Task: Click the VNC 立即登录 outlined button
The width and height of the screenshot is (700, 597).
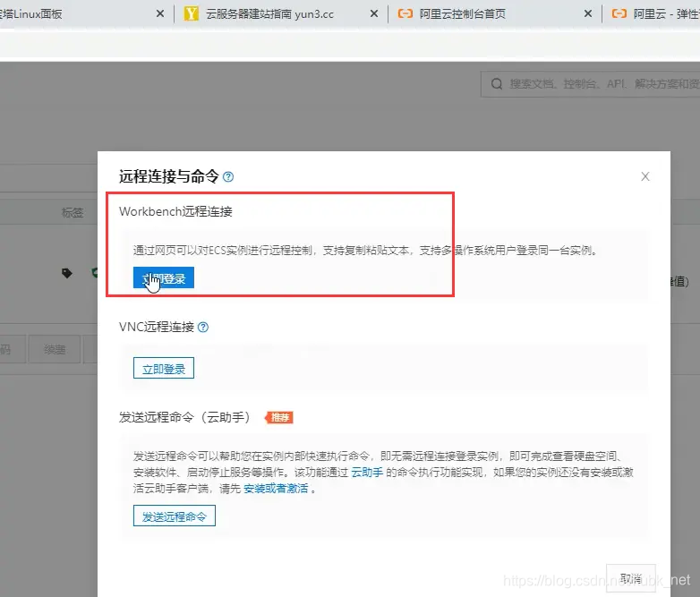Action: pos(164,368)
